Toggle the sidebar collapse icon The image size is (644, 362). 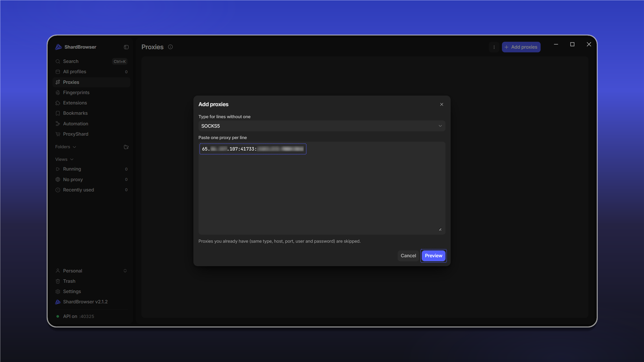[126, 47]
